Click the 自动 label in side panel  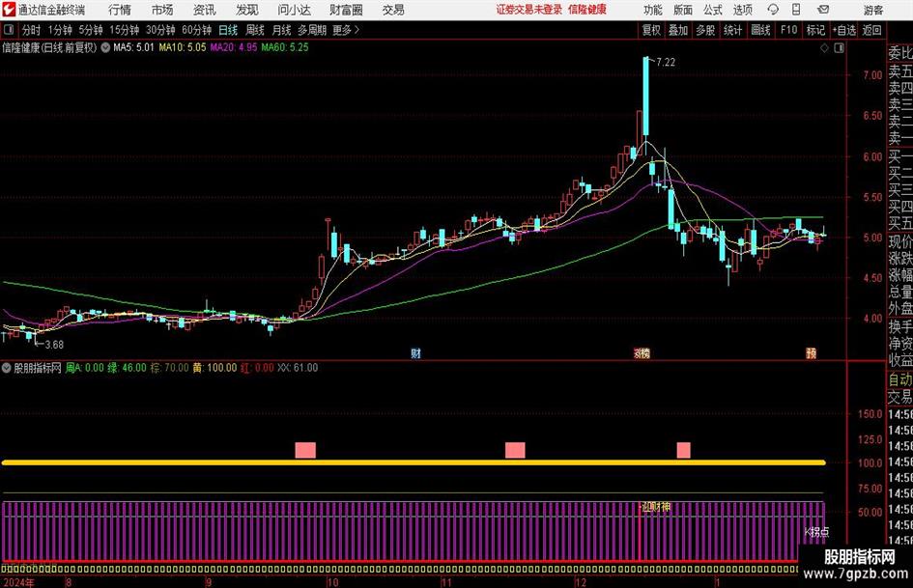900,379
